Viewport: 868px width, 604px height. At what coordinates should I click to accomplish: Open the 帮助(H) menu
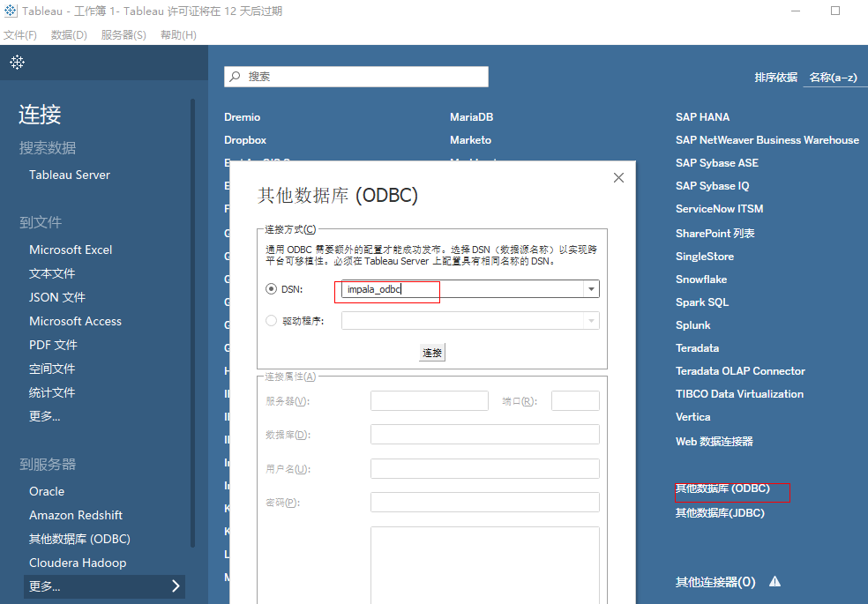coord(178,35)
